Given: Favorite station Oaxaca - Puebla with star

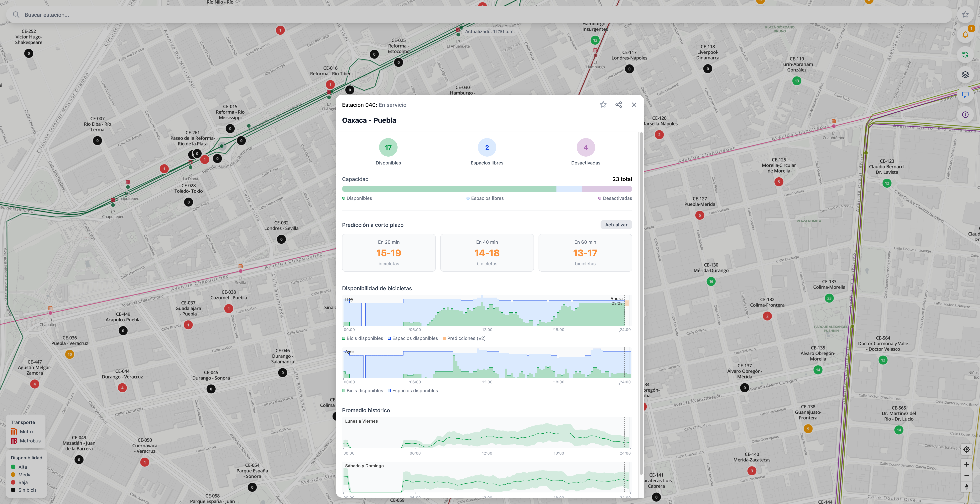Looking at the screenshot, I should coord(603,104).
